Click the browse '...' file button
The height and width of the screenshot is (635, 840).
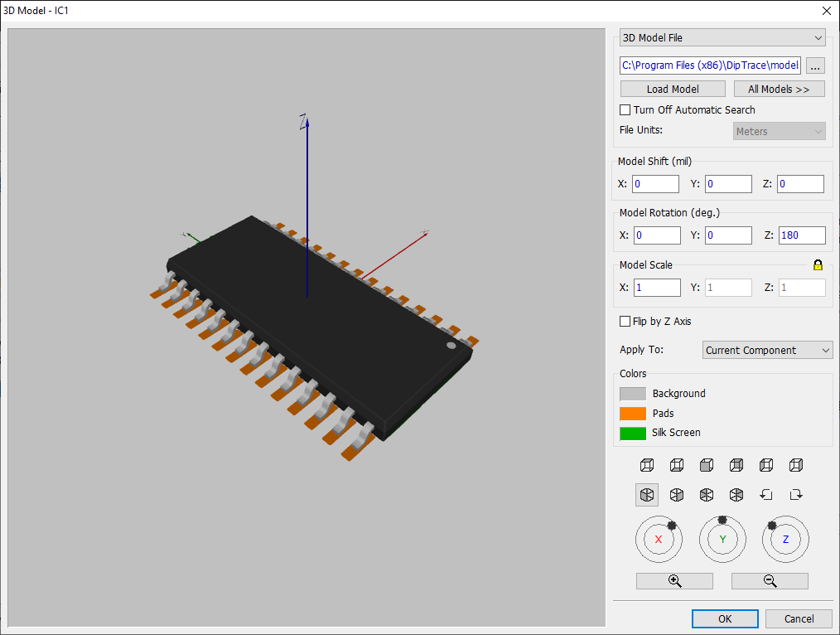point(815,65)
